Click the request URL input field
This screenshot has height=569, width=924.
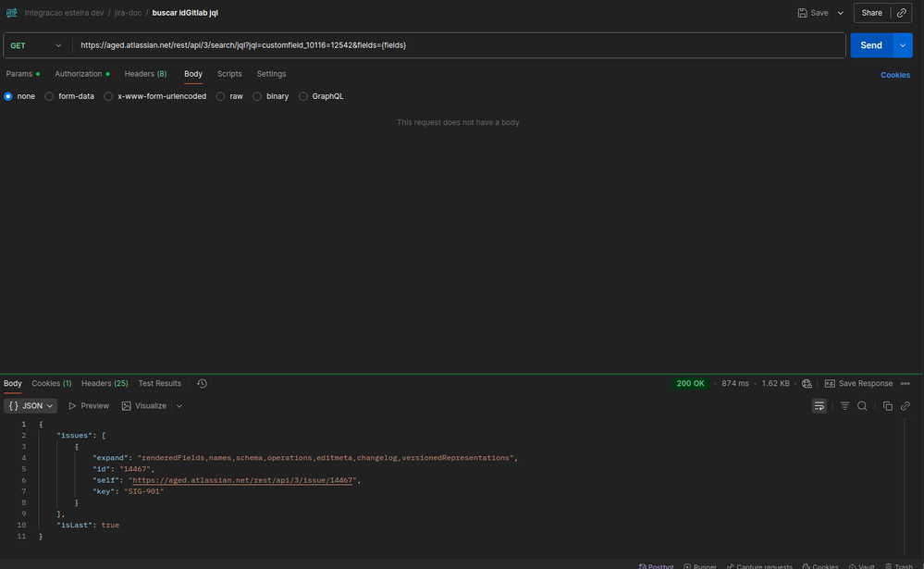point(460,45)
